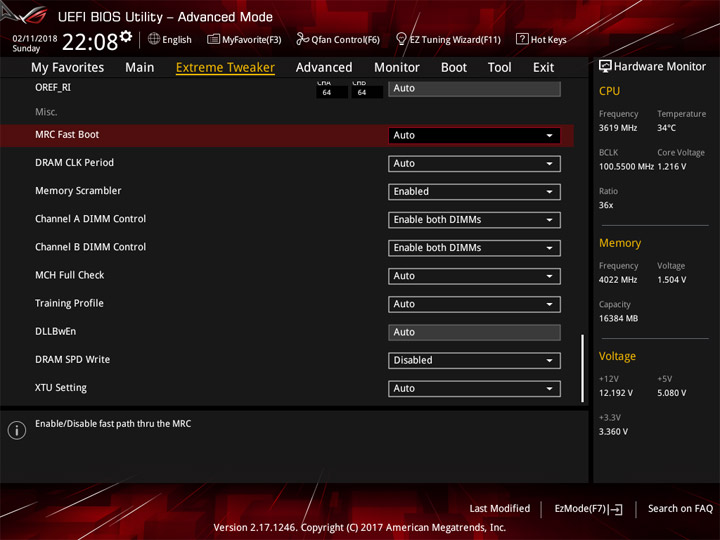Viewport: 720px width, 540px height.
Task: Click the clock settings gear icon
Action: [126, 36]
